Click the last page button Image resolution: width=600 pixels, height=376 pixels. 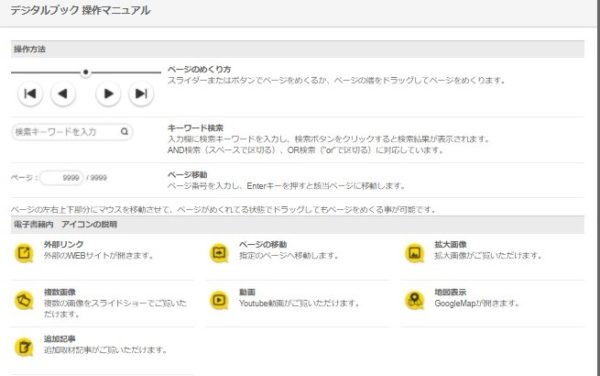[141, 94]
